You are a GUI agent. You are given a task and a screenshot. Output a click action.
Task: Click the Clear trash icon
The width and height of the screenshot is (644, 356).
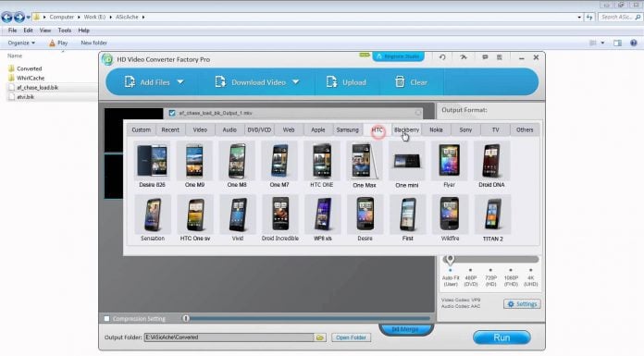pyautogui.click(x=400, y=82)
